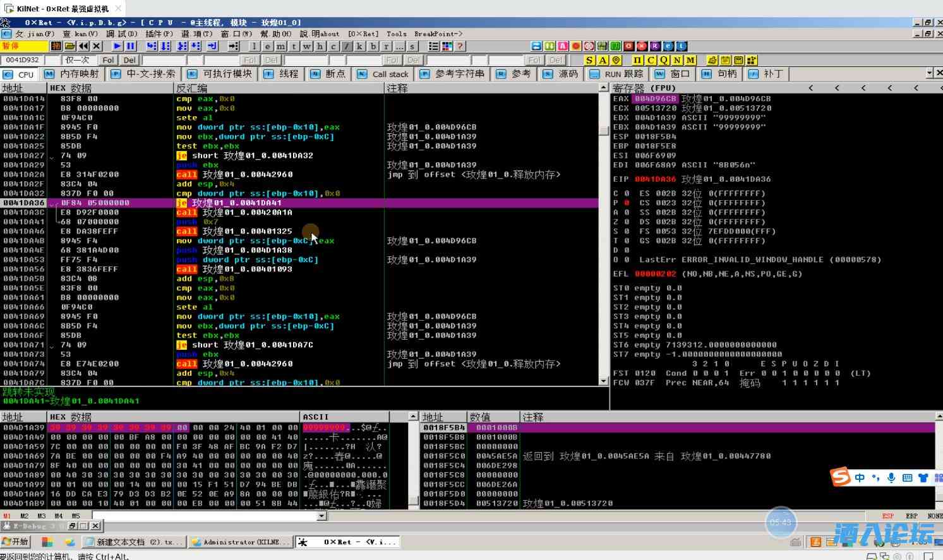This screenshot has height=560, width=943.
Task: Toggle the EBP stack base button
Action: point(911,516)
